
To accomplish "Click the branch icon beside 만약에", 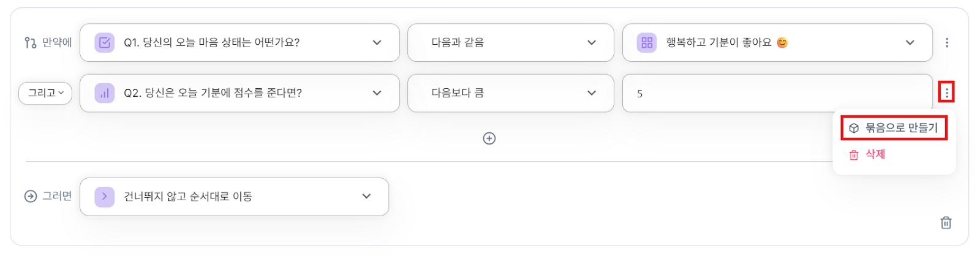I will click(30, 43).
